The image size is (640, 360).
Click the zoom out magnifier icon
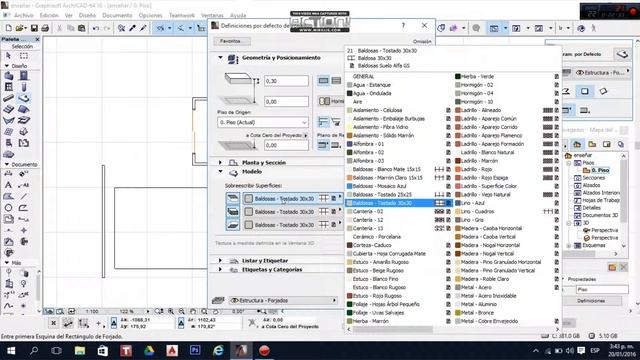pos(182,311)
